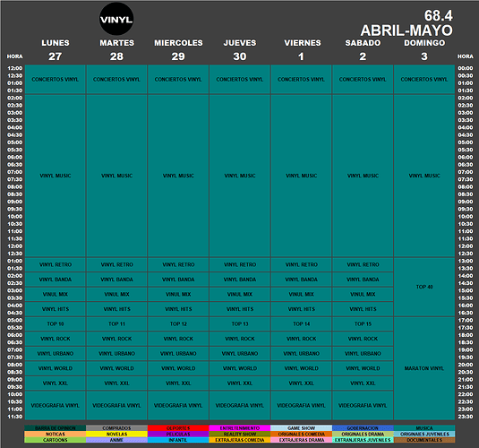Select the DOMINGO 3 day header

point(424,49)
